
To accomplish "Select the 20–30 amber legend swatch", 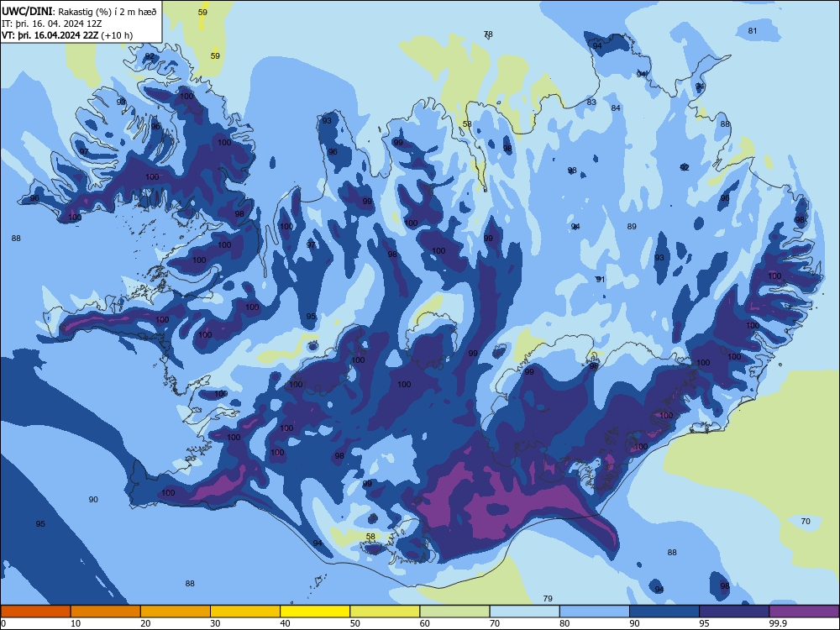I will click(x=176, y=612).
